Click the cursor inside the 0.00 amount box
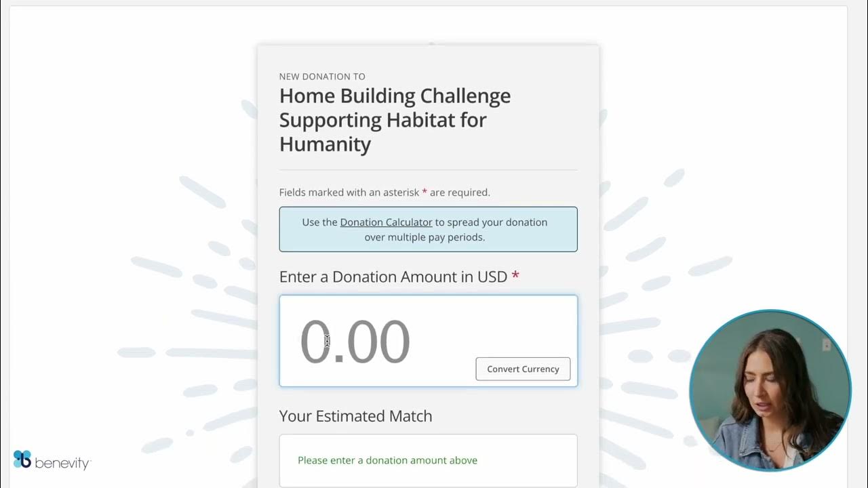 click(327, 342)
